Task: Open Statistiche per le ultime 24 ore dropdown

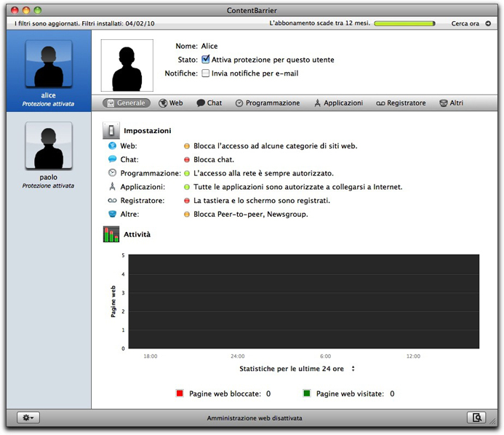Action: click(x=297, y=369)
